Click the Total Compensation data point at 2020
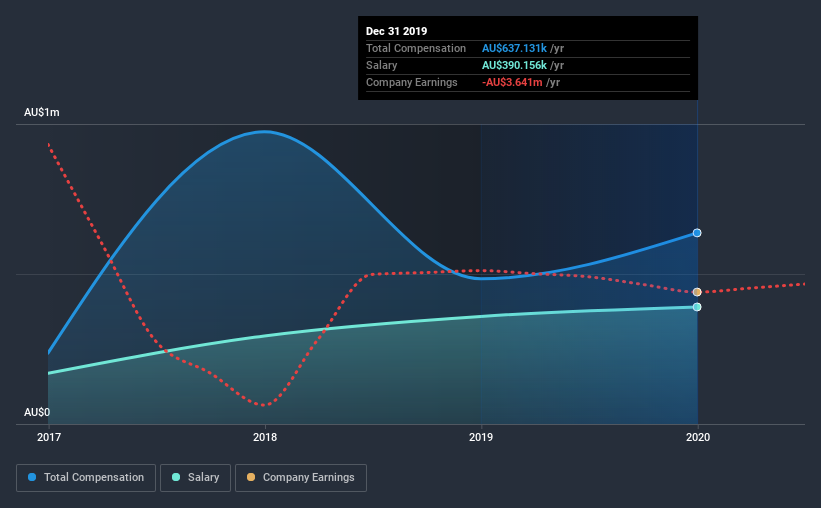This screenshot has height=508, width=821. click(697, 233)
